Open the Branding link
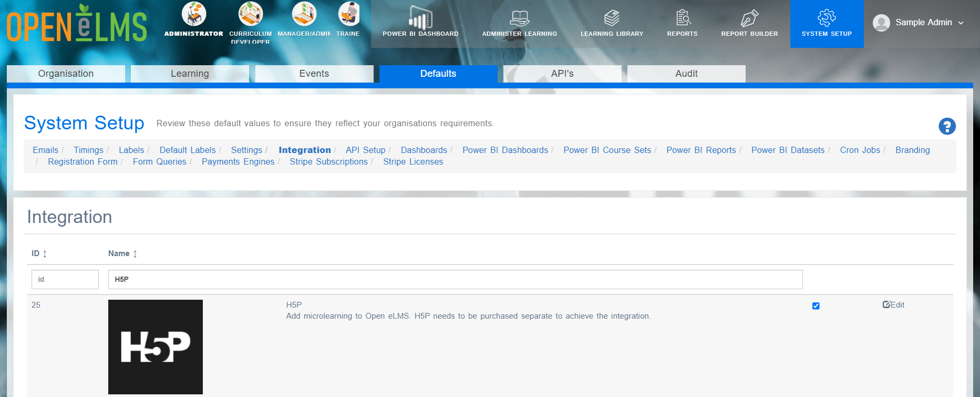 pyautogui.click(x=913, y=150)
